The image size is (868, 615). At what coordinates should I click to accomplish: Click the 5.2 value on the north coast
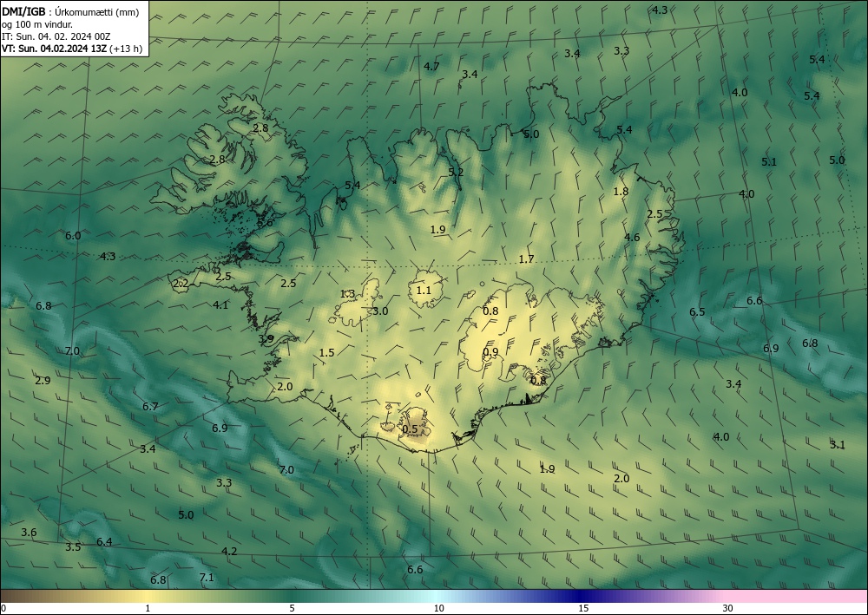click(456, 172)
